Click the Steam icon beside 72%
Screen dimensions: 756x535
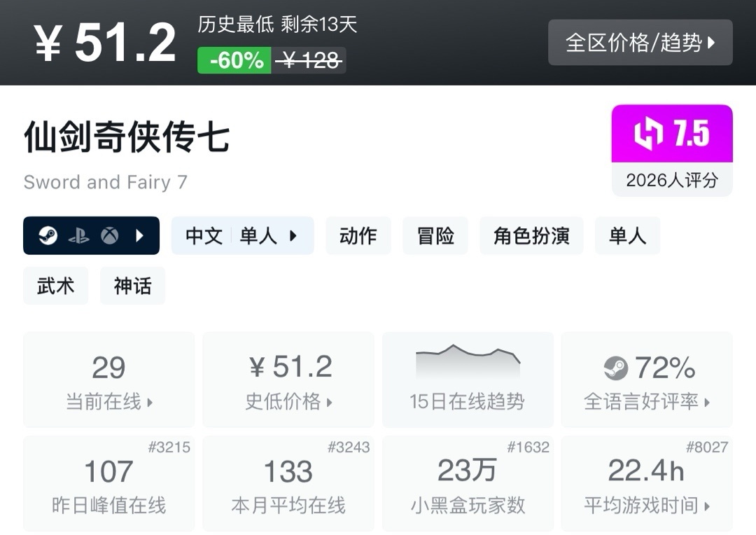click(x=616, y=368)
